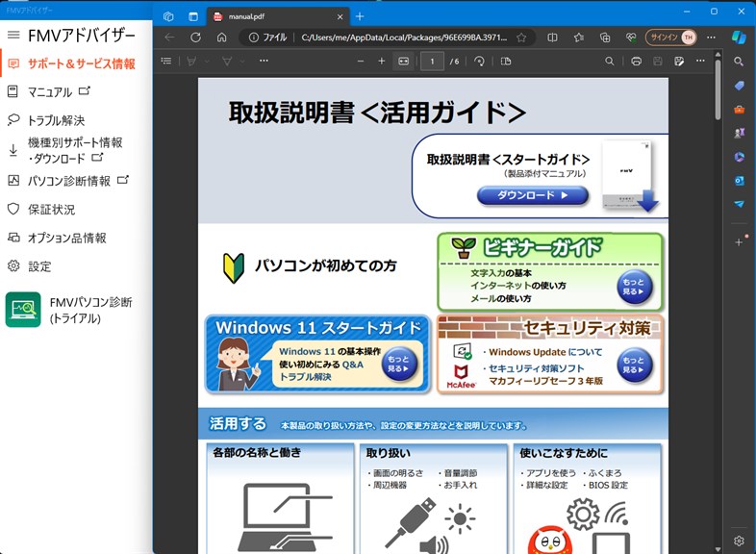
Task: Open トラブル解決 in the sidebar
Action: pos(46,120)
